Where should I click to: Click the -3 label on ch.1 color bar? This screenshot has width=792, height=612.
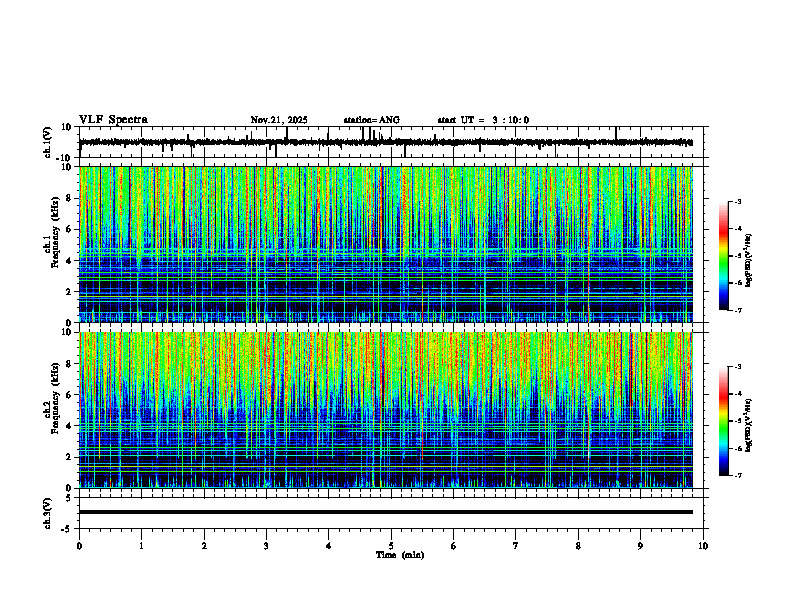[x=737, y=202]
